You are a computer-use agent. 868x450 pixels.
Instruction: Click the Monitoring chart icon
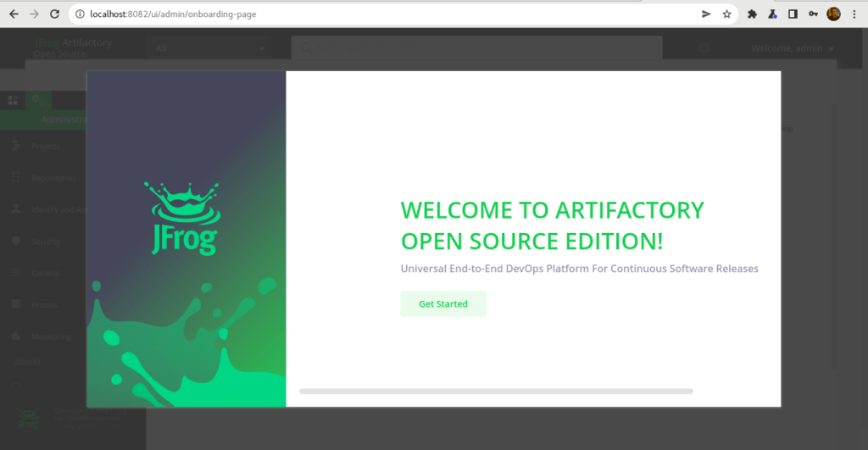click(16, 336)
